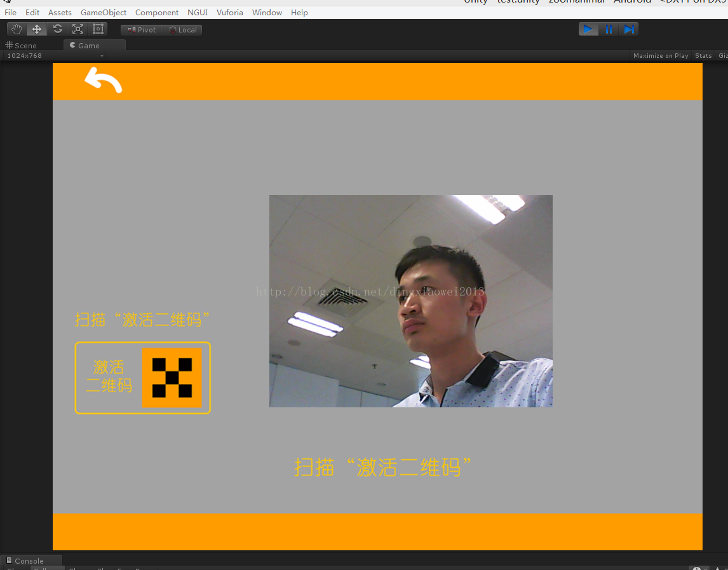
Task: Click the white back arrow icon
Action: click(103, 80)
